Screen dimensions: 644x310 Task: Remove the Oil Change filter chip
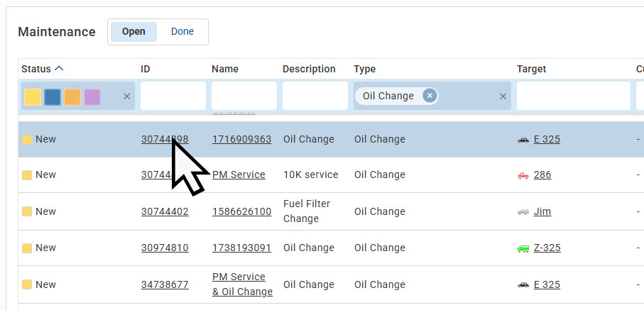430,96
